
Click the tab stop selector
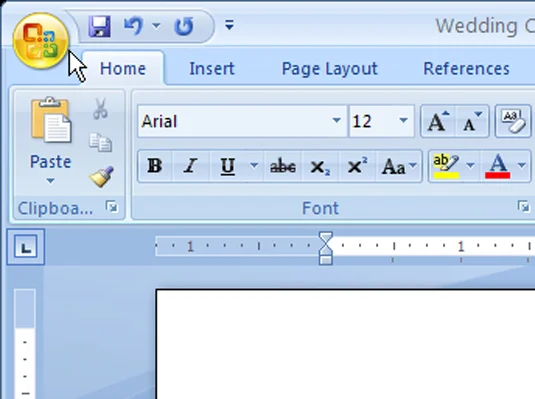tap(26, 247)
